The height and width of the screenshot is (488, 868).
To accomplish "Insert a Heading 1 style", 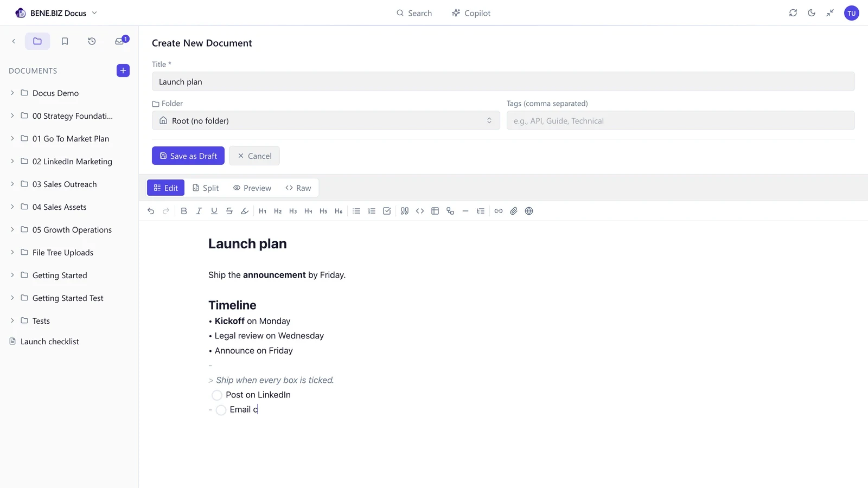I will click(x=263, y=211).
